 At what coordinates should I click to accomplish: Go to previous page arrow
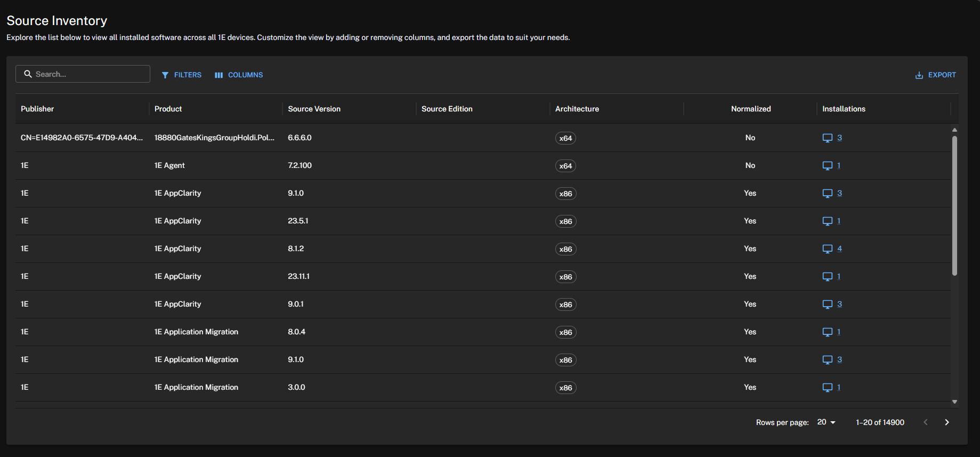click(926, 422)
